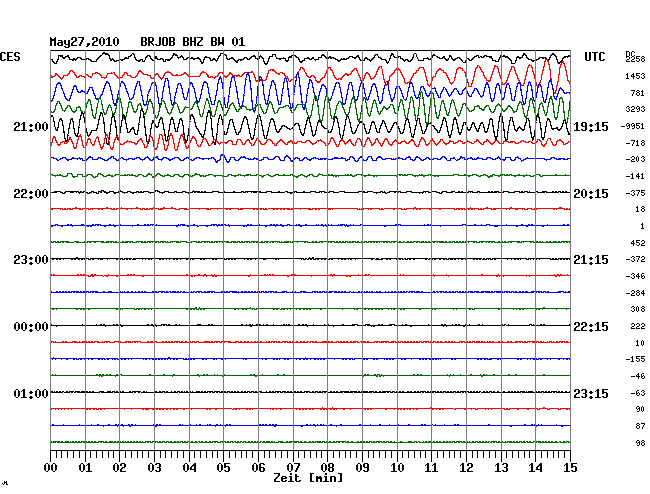This screenshot has width=650, height=494.
Task: Click DC offset value "87"
Action: [640, 426]
